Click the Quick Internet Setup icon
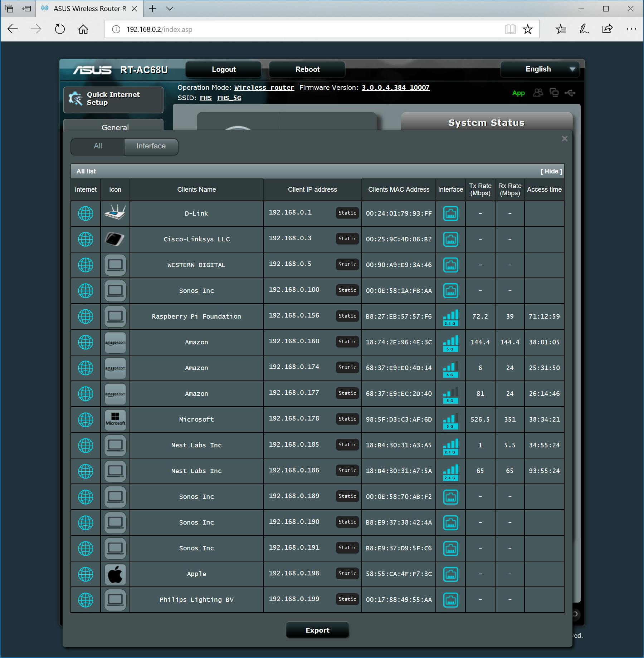Image resolution: width=644 pixels, height=658 pixels. pos(75,98)
